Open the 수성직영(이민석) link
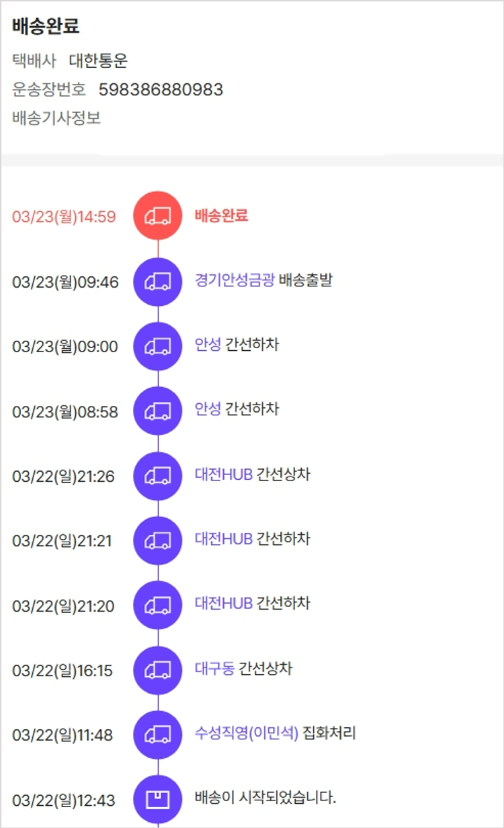Image resolution: width=504 pixels, height=828 pixels. coord(246,733)
